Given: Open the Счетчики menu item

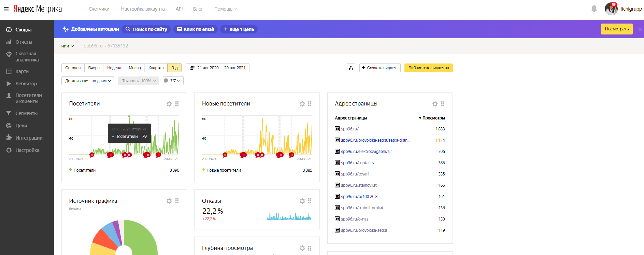Looking at the screenshot, I should pyautogui.click(x=99, y=9).
